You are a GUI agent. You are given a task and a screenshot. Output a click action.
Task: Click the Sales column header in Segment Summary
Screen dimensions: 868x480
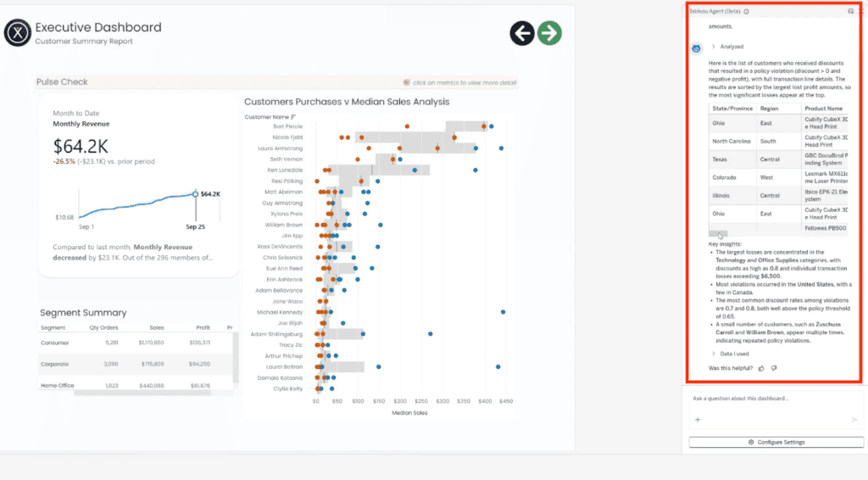click(x=157, y=327)
